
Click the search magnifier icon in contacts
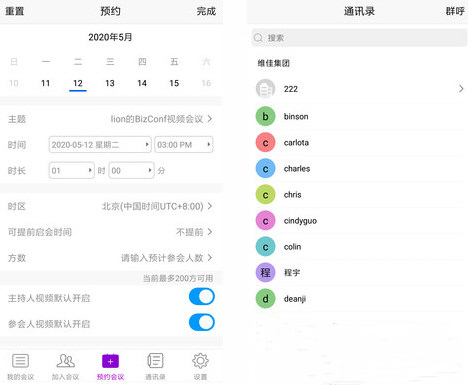[x=258, y=38]
